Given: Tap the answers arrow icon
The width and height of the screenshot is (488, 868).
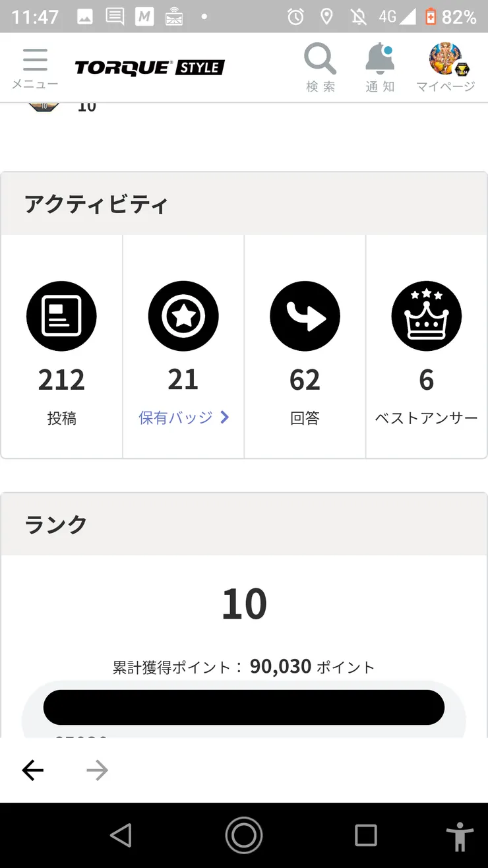Looking at the screenshot, I should click(305, 317).
